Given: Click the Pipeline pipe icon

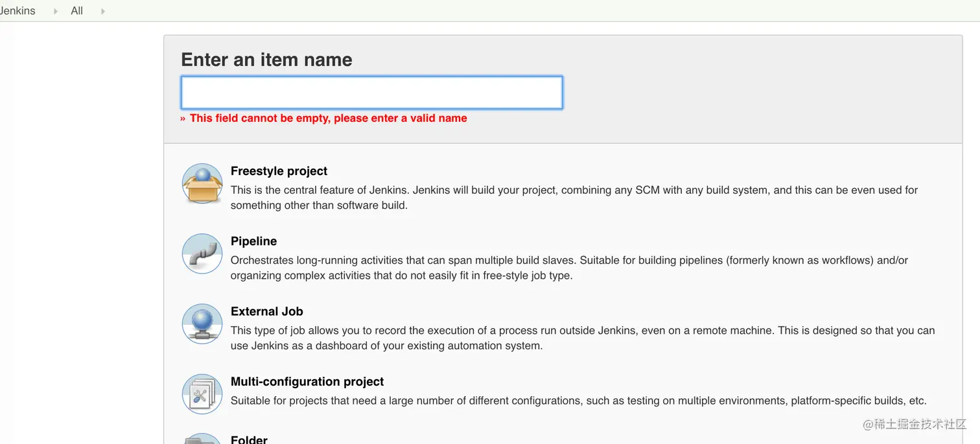Looking at the screenshot, I should (x=202, y=253).
